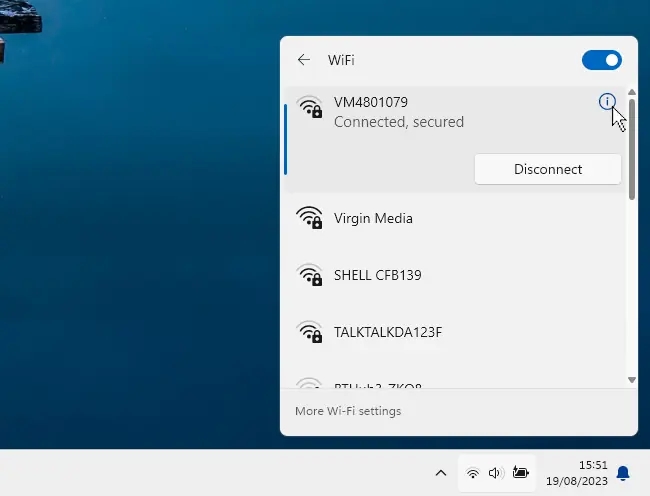The height and width of the screenshot is (496, 650).
Task: Click the taskbar battery icon
Action: pos(520,472)
